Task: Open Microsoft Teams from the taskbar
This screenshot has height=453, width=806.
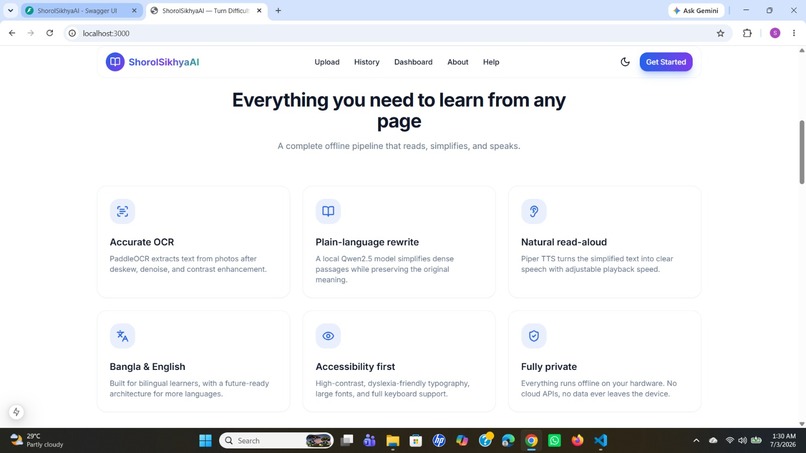Action: tap(369, 441)
